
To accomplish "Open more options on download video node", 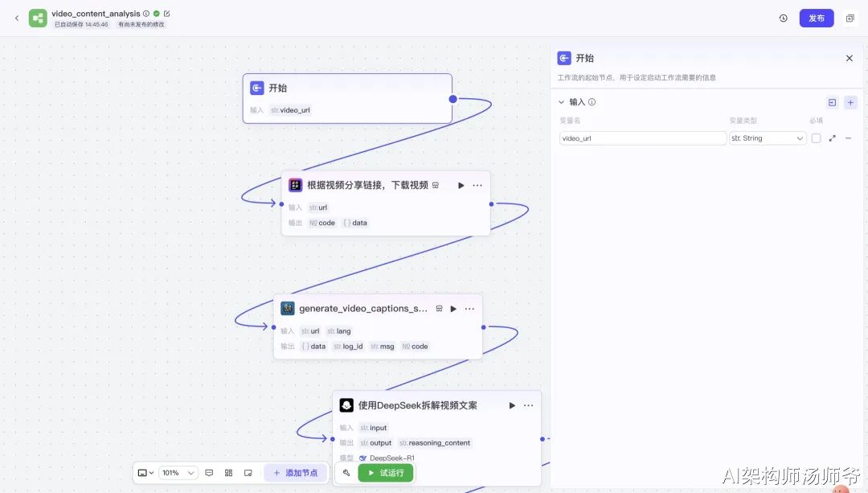I will point(477,186).
